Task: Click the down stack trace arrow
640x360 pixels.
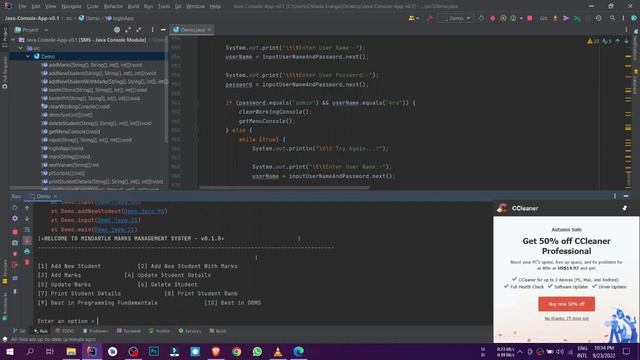Action: pyautogui.click(x=27, y=219)
